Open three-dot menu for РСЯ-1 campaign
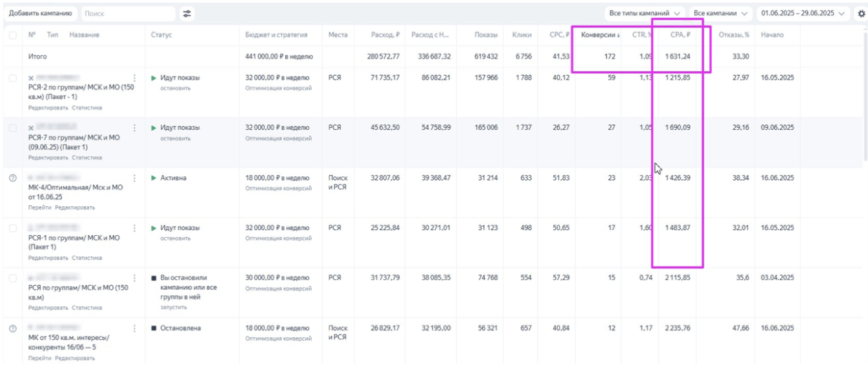Viewport: 868px width, 382px height. tap(135, 228)
